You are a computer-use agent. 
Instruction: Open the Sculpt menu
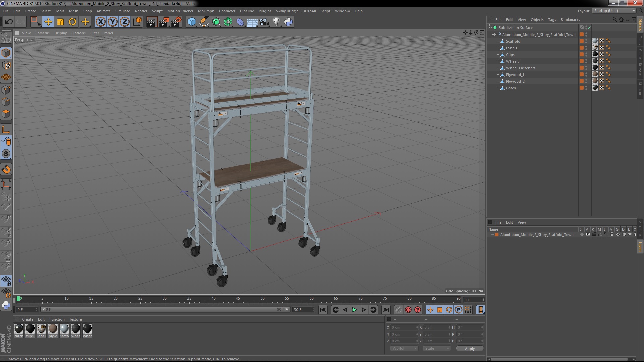157,11
